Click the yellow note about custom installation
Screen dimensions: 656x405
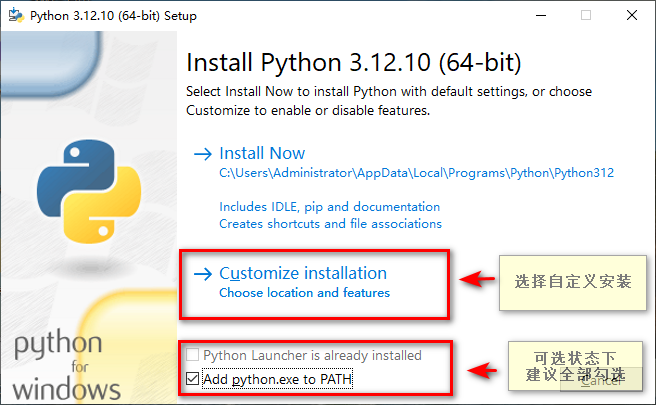tap(573, 282)
